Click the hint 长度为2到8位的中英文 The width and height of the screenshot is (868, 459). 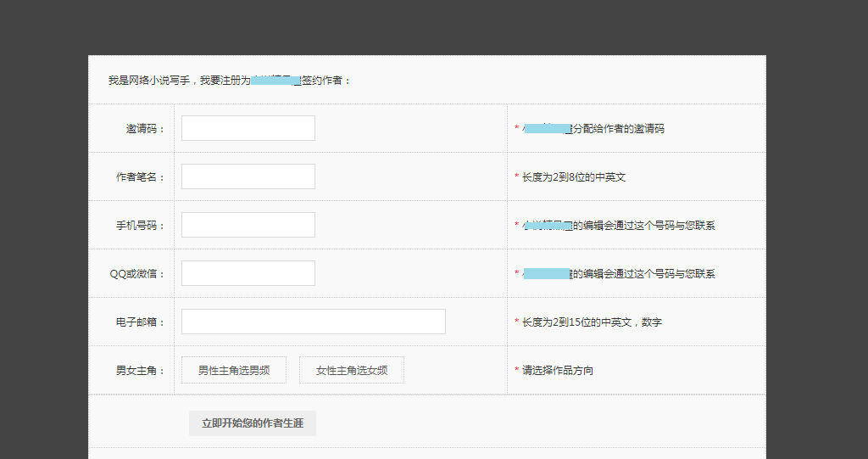tap(574, 177)
